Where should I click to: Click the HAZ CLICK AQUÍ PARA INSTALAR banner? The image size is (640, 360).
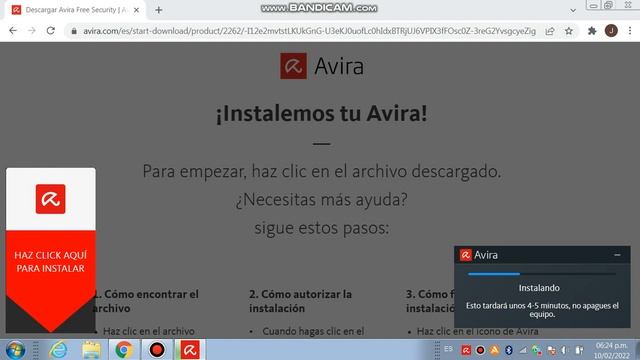[x=51, y=262]
